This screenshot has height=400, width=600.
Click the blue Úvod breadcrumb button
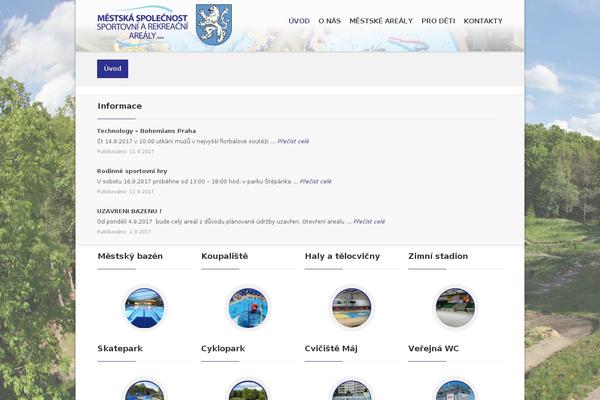point(112,69)
